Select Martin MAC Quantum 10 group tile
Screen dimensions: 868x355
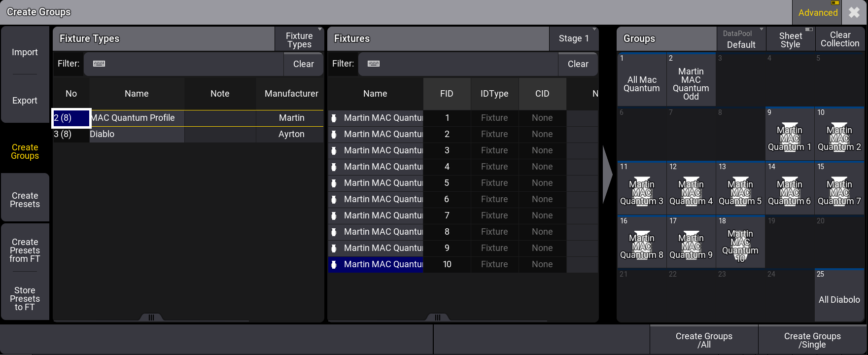pyautogui.click(x=740, y=243)
